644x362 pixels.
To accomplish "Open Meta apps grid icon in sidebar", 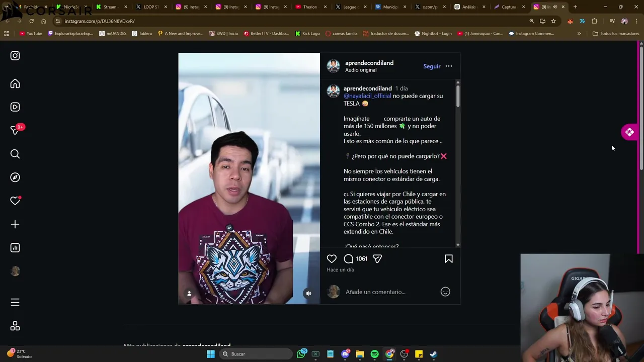I will click(x=15, y=326).
